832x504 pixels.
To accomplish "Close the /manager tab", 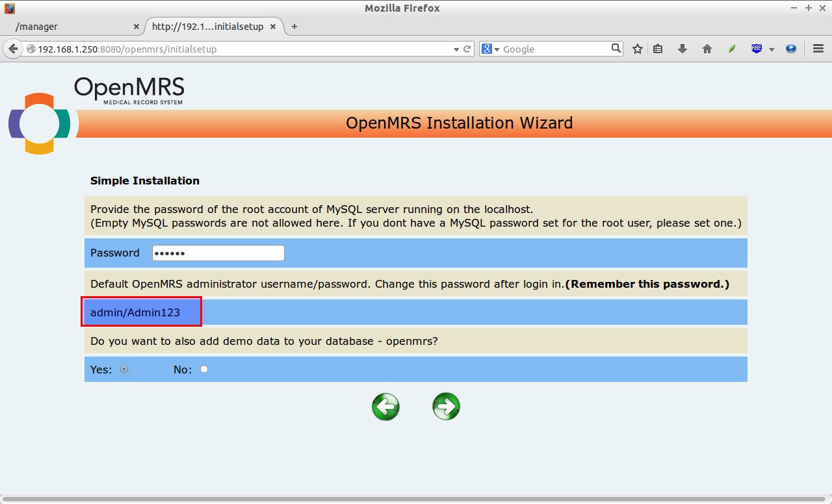I will coord(136,27).
